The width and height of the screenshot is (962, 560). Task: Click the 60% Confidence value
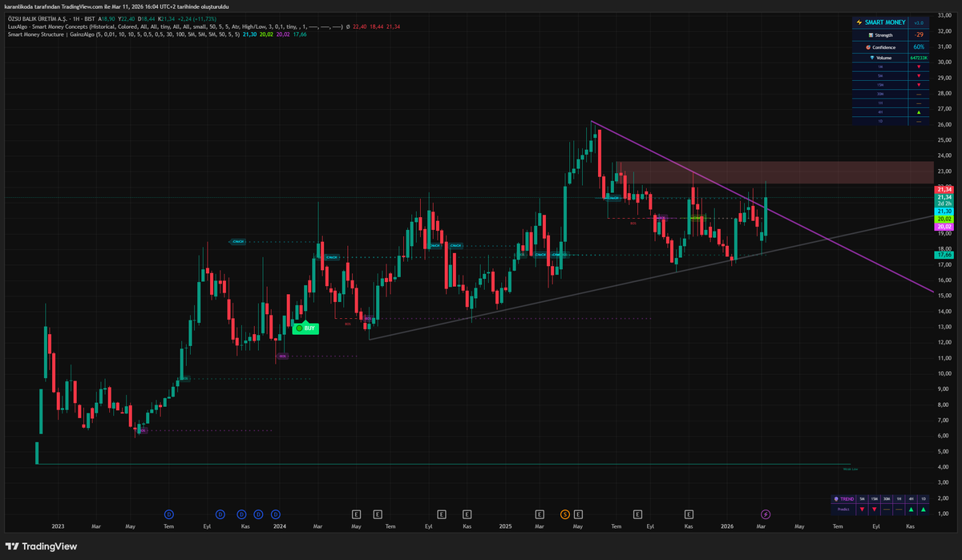[x=919, y=46]
